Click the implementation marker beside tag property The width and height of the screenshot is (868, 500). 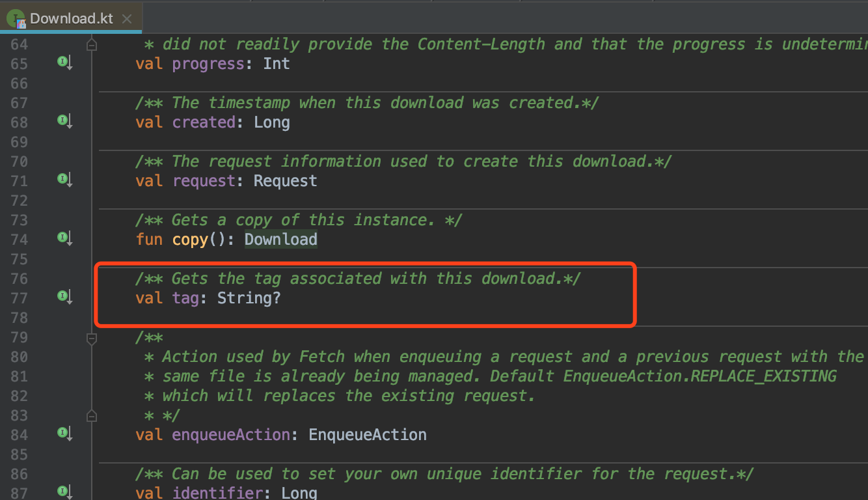point(63,296)
